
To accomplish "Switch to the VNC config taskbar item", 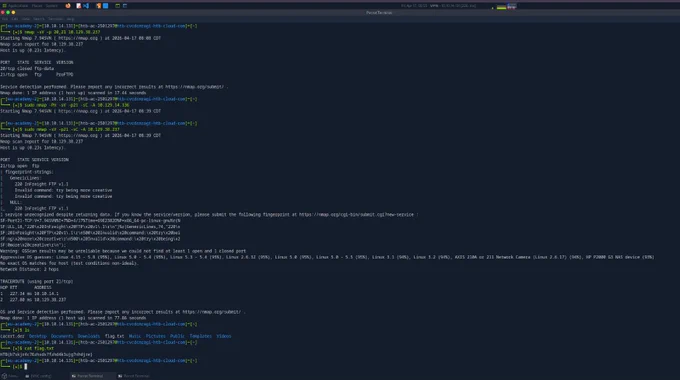I will pos(39,376).
